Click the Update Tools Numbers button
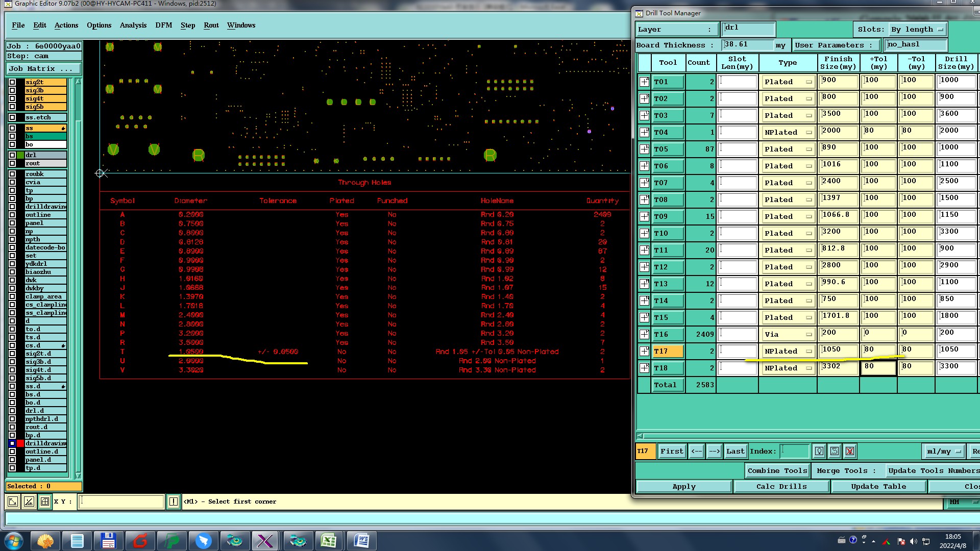The image size is (980, 551). (934, 470)
